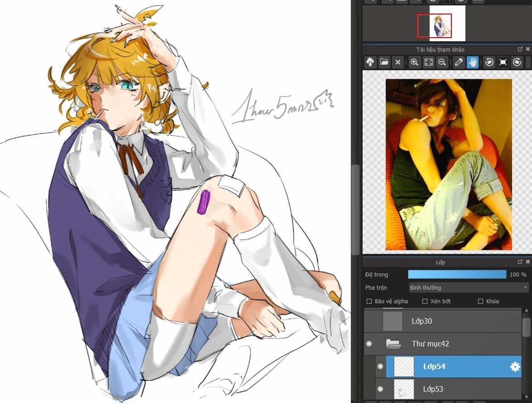Open reference image from cloud
Screen dimensions: 532x403
click(370, 62)
